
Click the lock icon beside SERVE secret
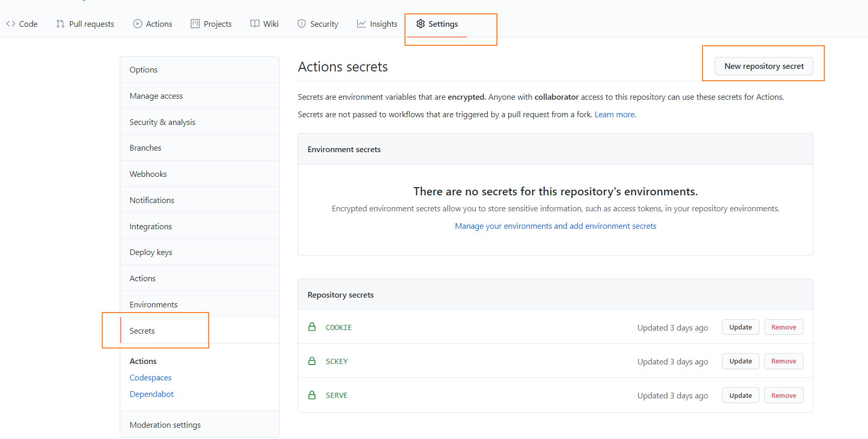click(x=312, y=395)
